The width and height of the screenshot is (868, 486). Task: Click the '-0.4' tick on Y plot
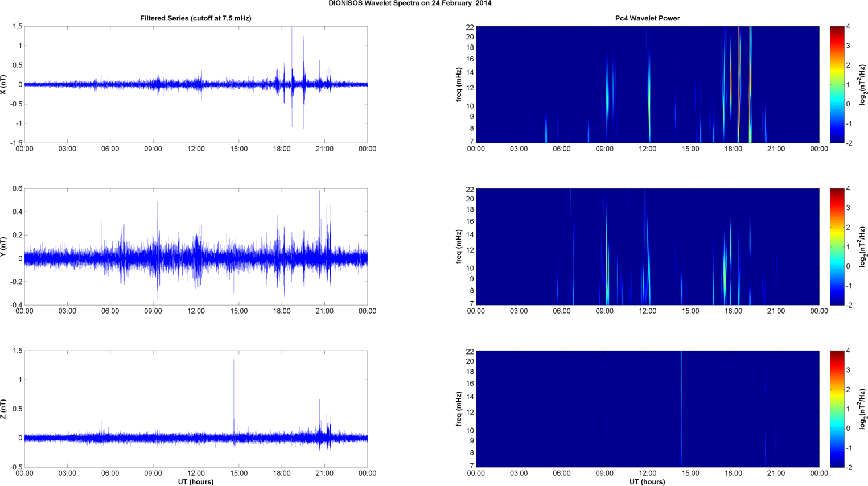15,305
